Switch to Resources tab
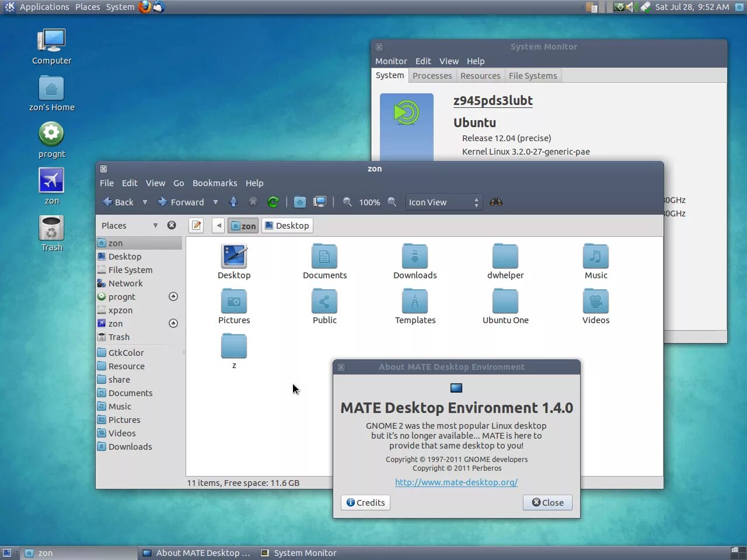The width and height of the screenshot is (747, 560). (x=480, y=75)
